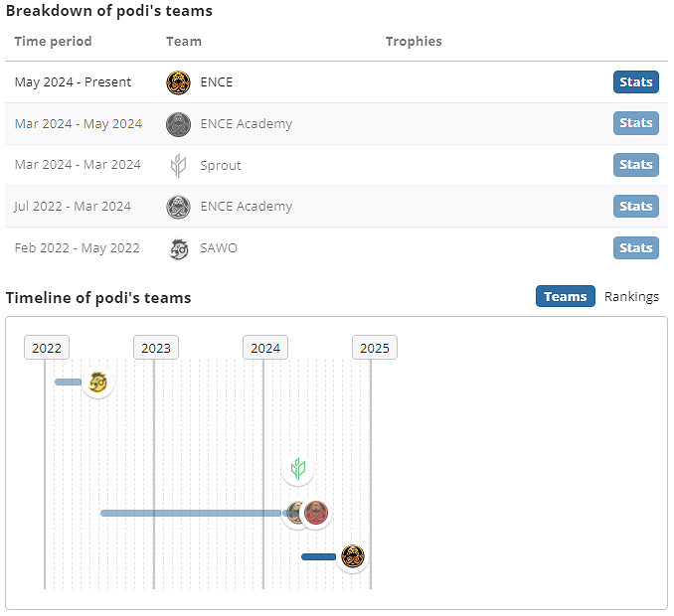Click the long ENCE Academy timeline bar
This screenshot has height=616, width=674.
point(189,513)
